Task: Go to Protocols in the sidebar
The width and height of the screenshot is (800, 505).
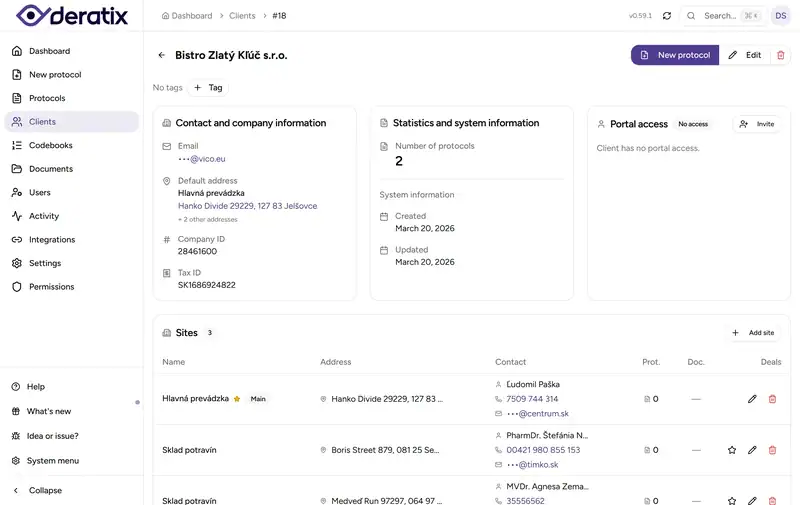Action: 71,98
